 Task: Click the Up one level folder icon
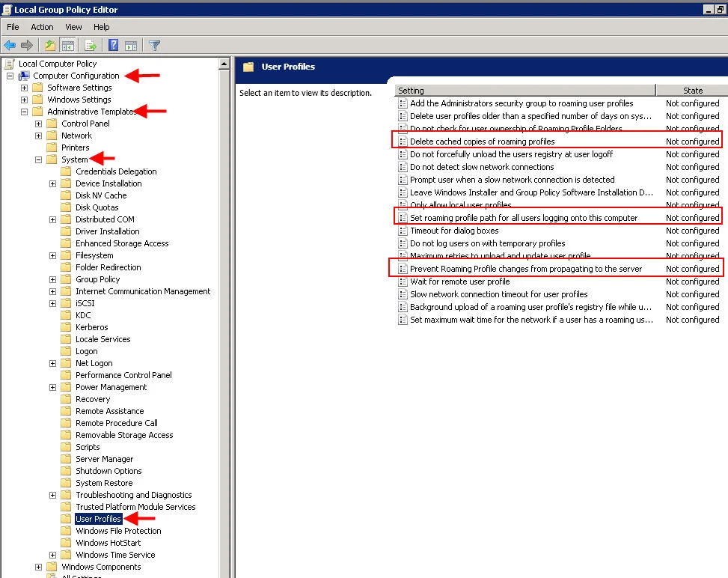49,45
